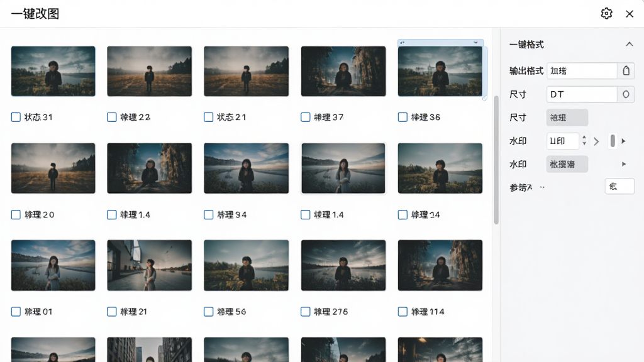Enable the checkbox labeled 37
This screenshot has width=644, height=362.
pos(306,118)
